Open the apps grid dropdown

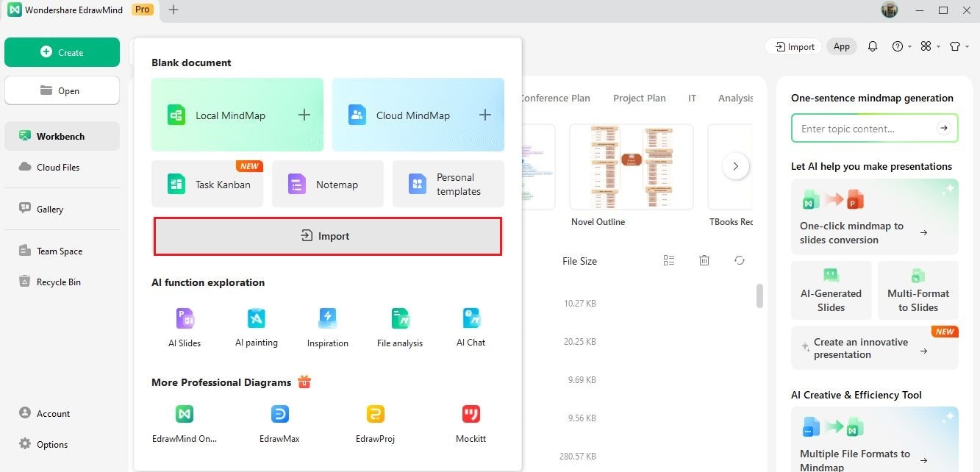930,46
